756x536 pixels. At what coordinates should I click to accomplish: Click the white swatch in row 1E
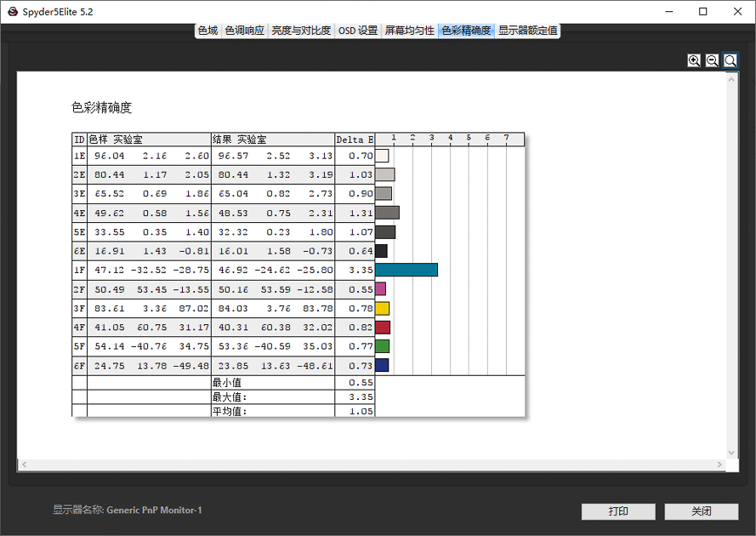384,155
